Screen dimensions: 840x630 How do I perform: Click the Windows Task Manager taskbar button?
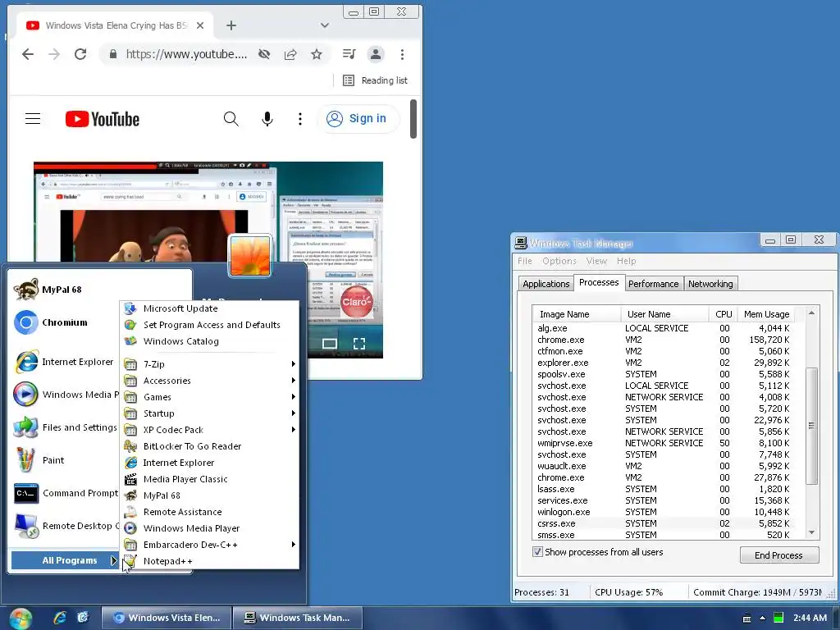297,618
